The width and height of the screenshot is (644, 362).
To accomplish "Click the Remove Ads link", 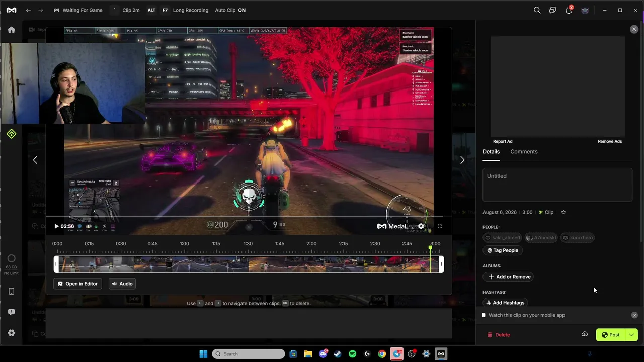I will (x=610, y=141).
